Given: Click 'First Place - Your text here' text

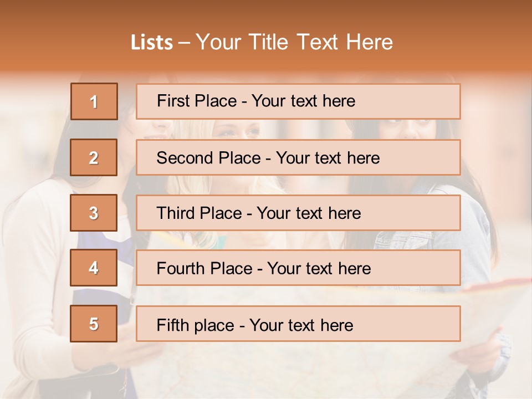Looking at the screenshot, I should click(x=256, y=101).
